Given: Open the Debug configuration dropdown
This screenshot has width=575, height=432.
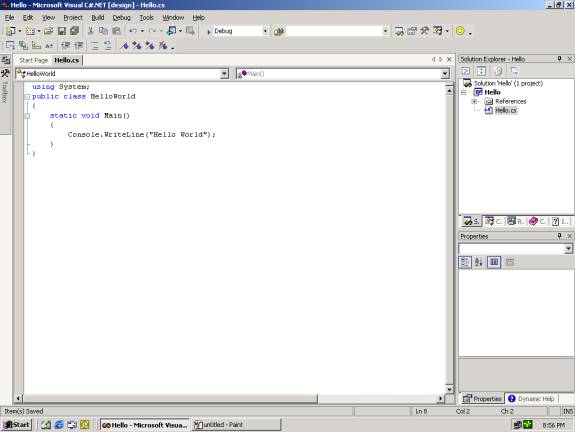Looking at the screenshot, I should [265, 31].
